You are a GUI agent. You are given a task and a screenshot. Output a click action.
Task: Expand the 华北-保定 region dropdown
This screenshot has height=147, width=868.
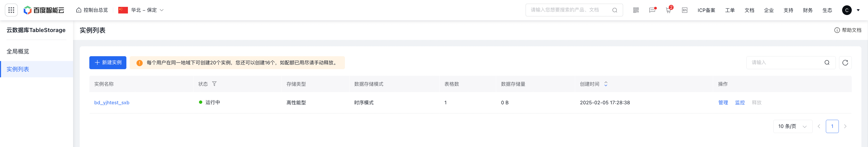pyautogui.click(x=141, y=10)
